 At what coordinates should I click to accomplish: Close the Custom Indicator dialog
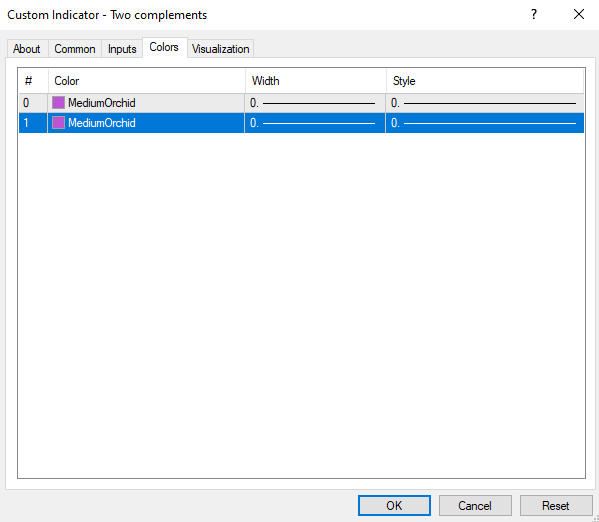[x=579, y=15]
